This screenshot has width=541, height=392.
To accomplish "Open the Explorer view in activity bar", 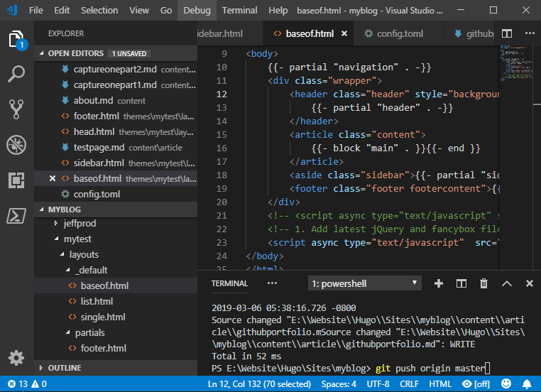I will (x=16, y=39).
